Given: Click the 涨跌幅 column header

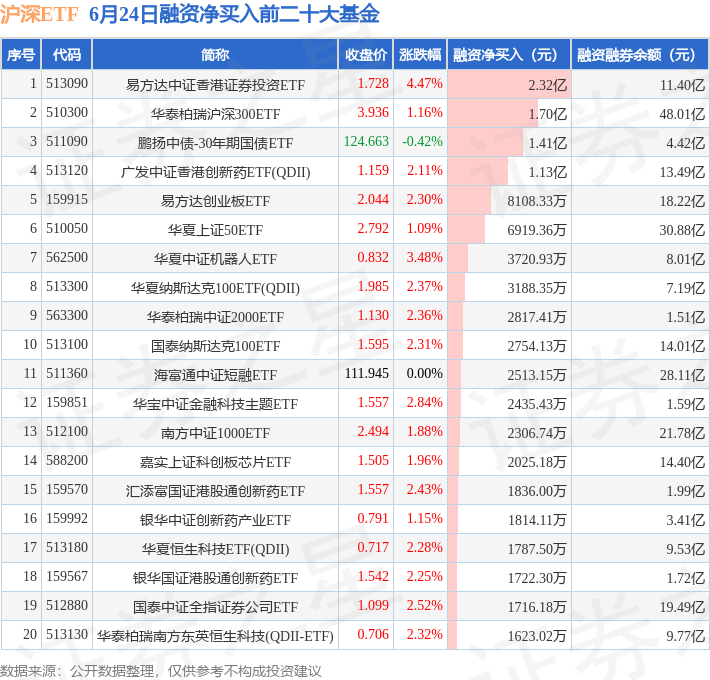Looking at the screenshot, I should click(420, 54).
